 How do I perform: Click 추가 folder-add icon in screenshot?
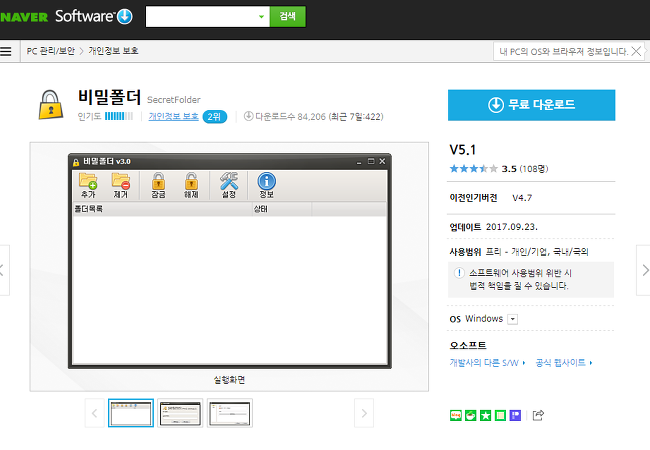(x=88, y=185)
